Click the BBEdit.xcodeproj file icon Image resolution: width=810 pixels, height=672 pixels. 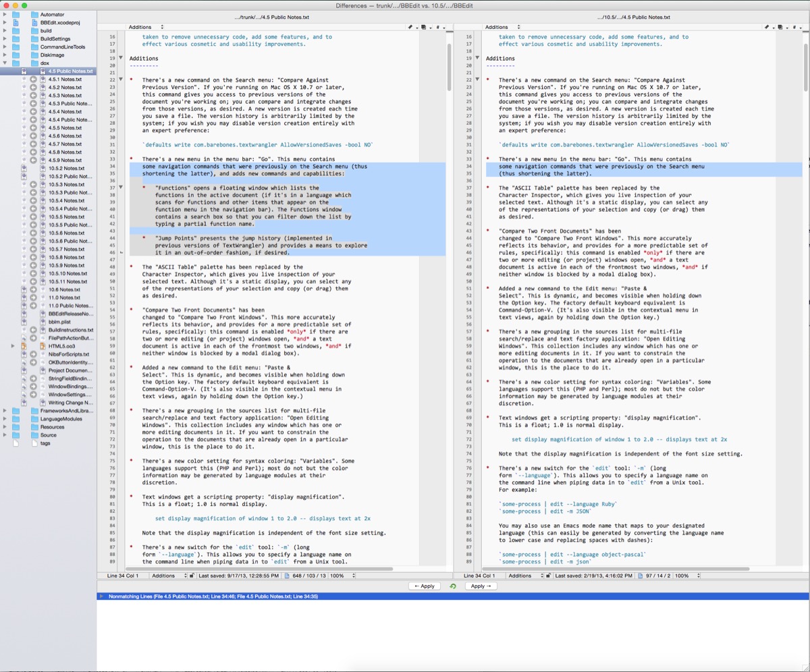pyautogui.click(x=34, y=22)
